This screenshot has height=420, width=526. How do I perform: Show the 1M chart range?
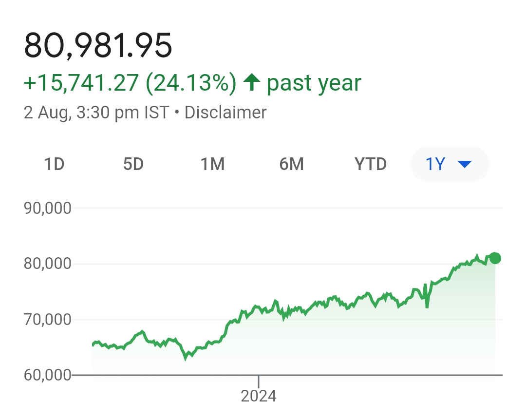tap(212, 165)
